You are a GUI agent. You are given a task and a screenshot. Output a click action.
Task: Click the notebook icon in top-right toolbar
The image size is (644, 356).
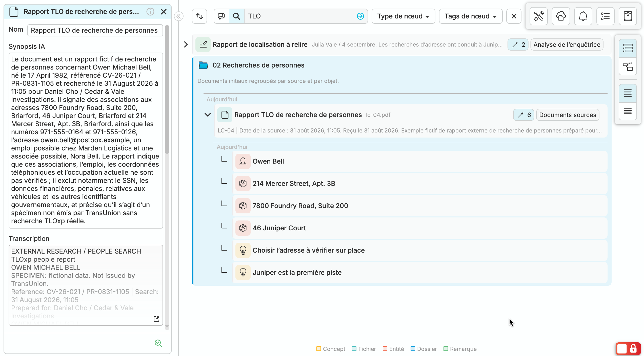tap(628, 16)
